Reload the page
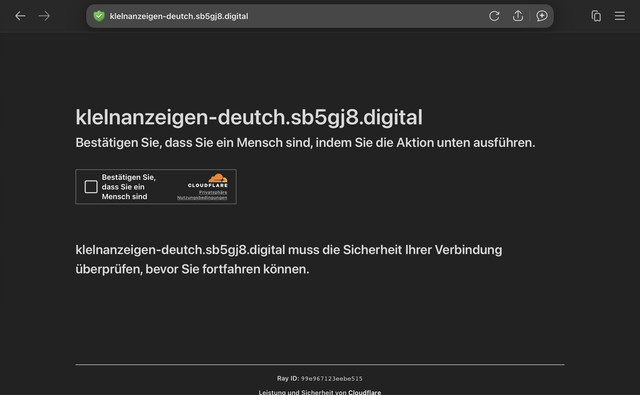 point(494,16)
